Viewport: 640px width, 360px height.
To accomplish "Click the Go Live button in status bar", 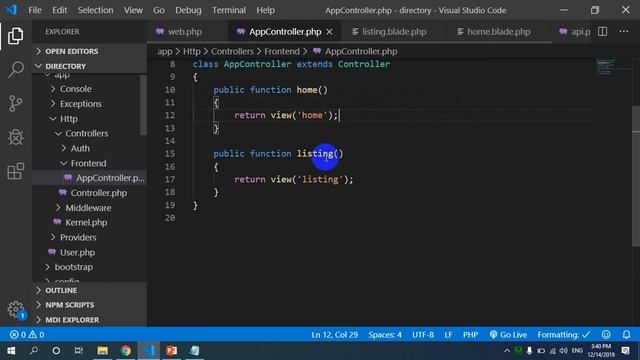I will [x=508, y=335].
